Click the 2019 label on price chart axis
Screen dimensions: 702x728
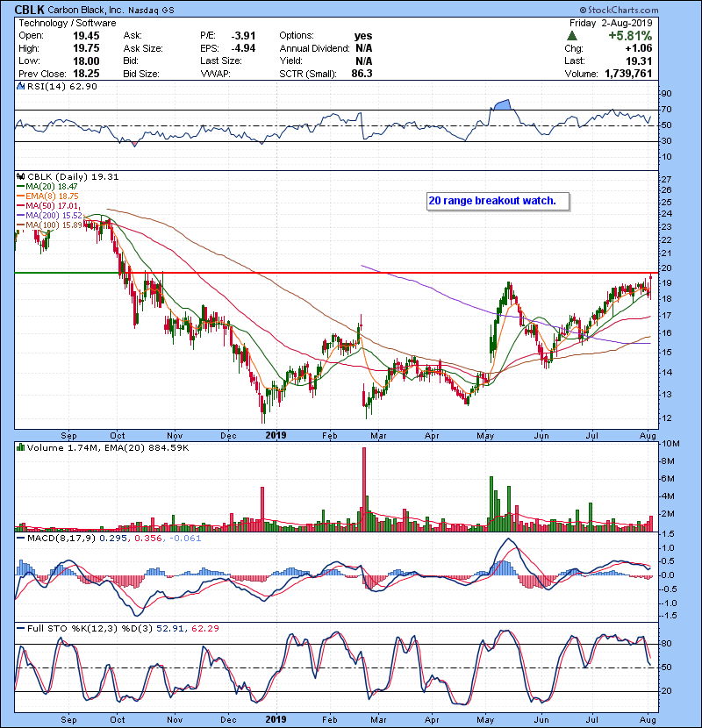[276, 436]
